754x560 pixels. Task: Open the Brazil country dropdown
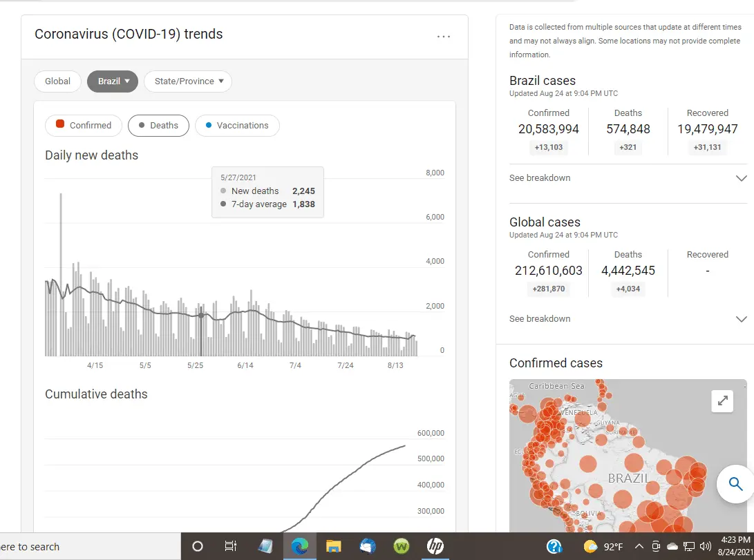113,81
